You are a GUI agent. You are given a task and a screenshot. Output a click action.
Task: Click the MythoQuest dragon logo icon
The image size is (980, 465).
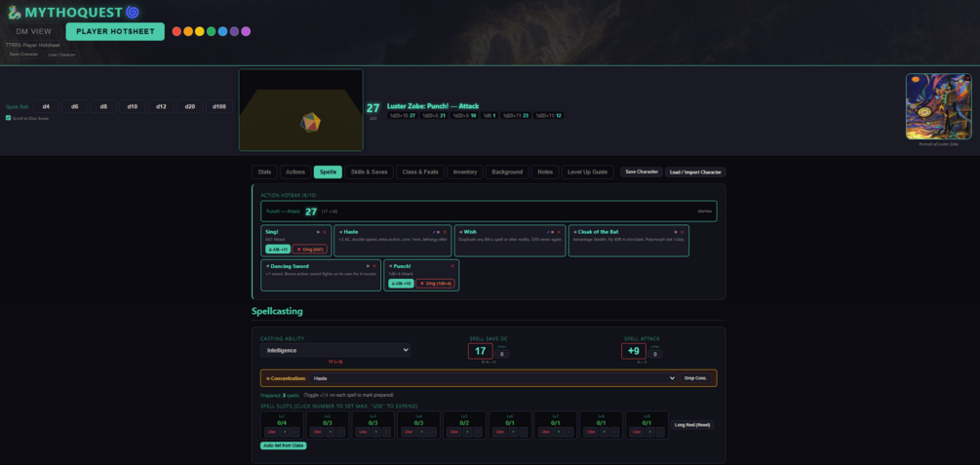coord(15,12)
